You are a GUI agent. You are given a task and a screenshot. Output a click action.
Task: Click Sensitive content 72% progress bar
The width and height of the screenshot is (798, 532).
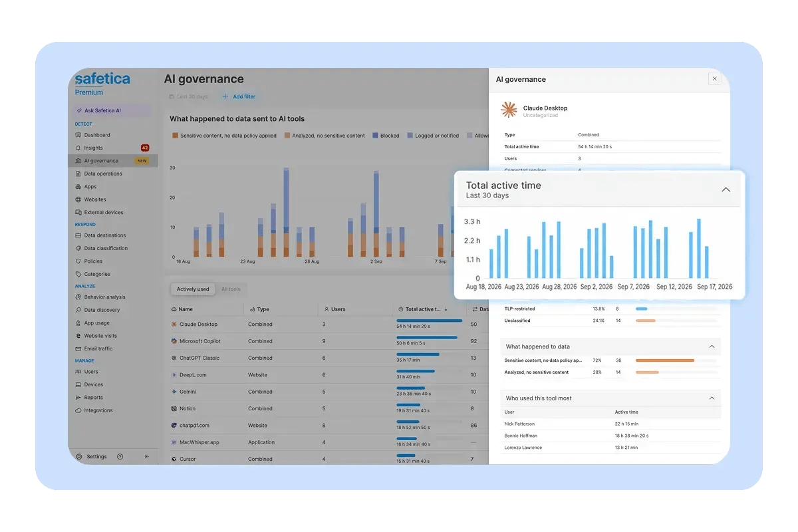(676, 360)
